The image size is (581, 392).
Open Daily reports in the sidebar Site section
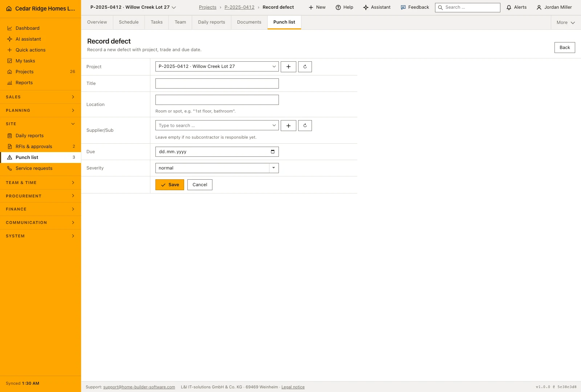(41, 136)
